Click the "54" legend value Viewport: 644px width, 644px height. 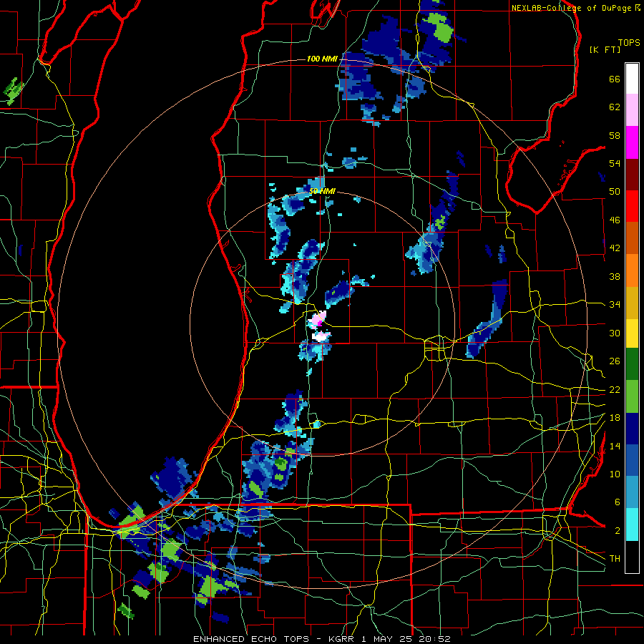point(615,163)
